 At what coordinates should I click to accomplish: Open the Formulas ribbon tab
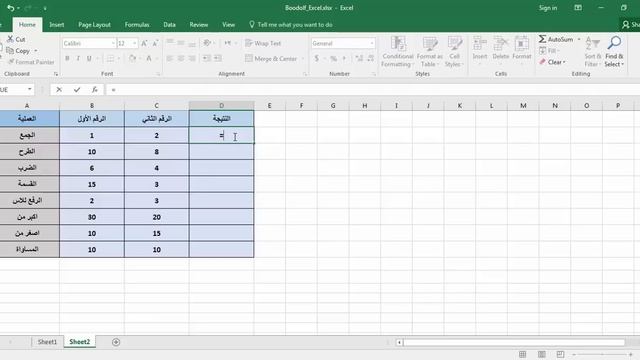coord(137,24)
